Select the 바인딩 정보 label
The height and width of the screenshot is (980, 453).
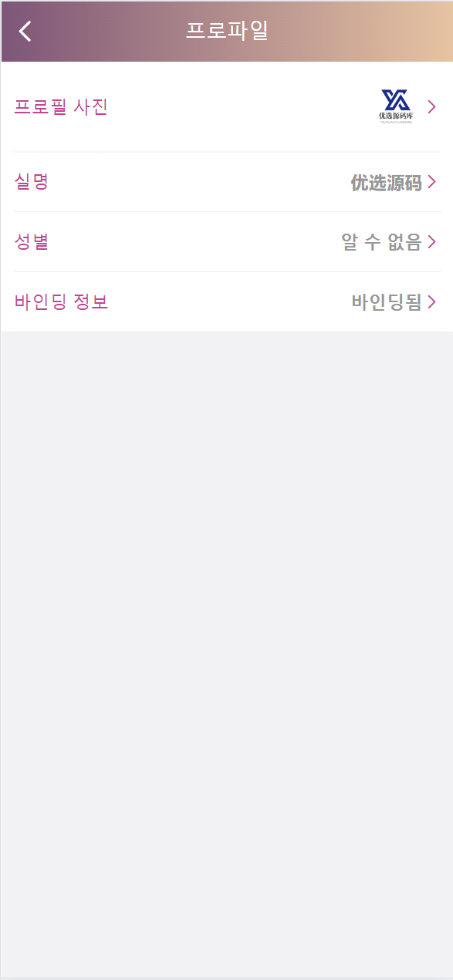coord(61,302)
